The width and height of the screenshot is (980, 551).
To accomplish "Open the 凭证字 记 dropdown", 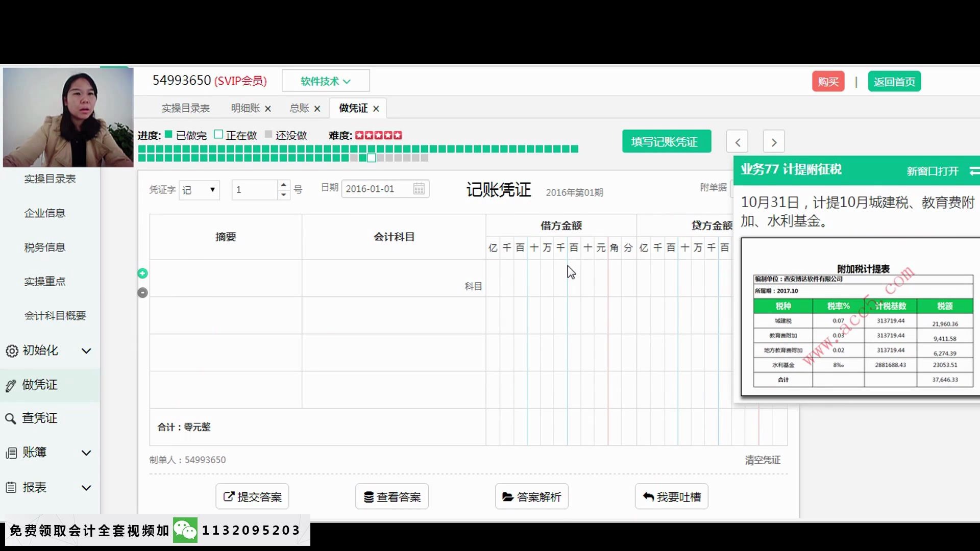I will tap(200, 190).
